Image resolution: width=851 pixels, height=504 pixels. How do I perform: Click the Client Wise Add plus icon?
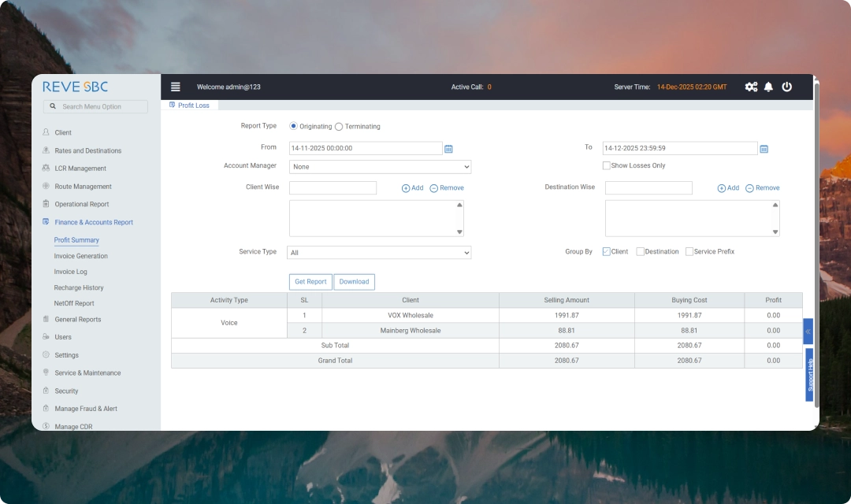click(407, 188)
